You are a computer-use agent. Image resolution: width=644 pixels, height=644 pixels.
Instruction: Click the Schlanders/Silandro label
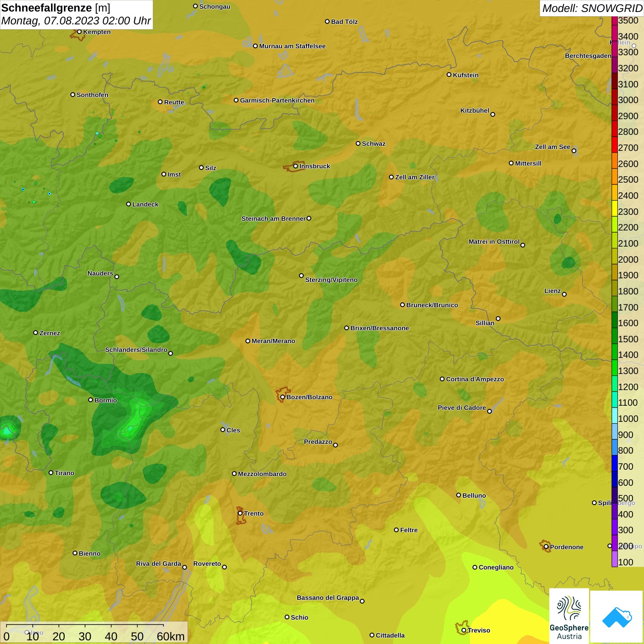[x=136, y=350]
